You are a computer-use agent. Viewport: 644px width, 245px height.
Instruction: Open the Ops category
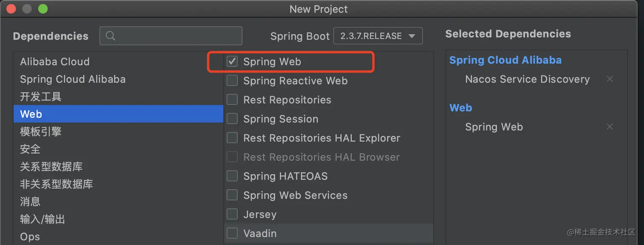(30, 236)
